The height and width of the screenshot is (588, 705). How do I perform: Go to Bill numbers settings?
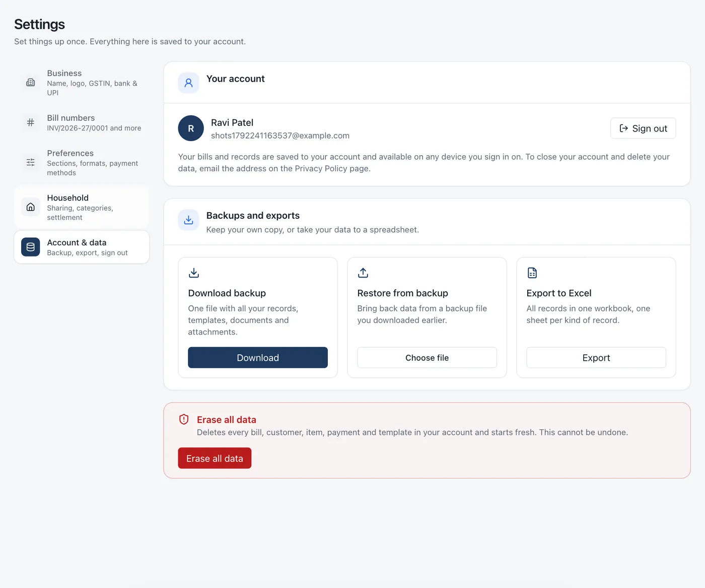pyautogui.click(x=82, y=122)
